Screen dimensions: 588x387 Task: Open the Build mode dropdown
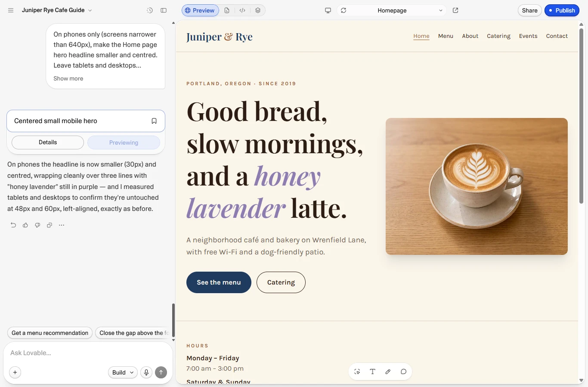[x=123, y=372]
